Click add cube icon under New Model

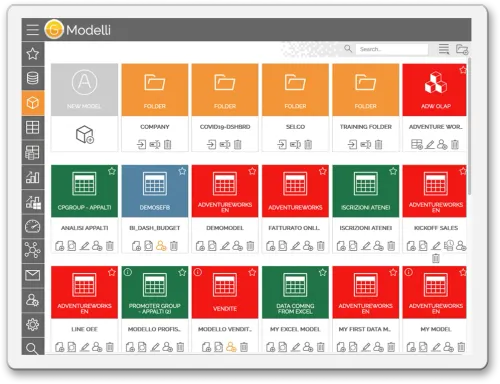[x=85, y=134]
